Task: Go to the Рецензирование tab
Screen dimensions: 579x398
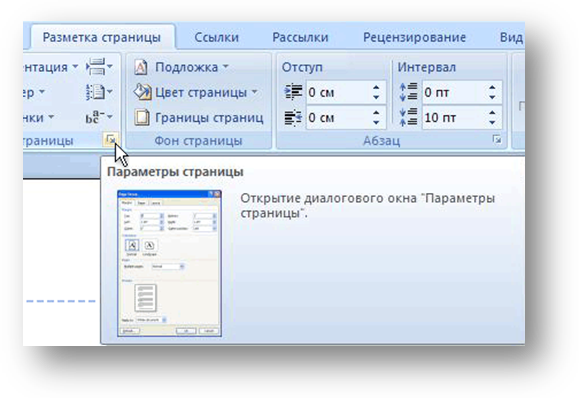Action: click(414, 37)
